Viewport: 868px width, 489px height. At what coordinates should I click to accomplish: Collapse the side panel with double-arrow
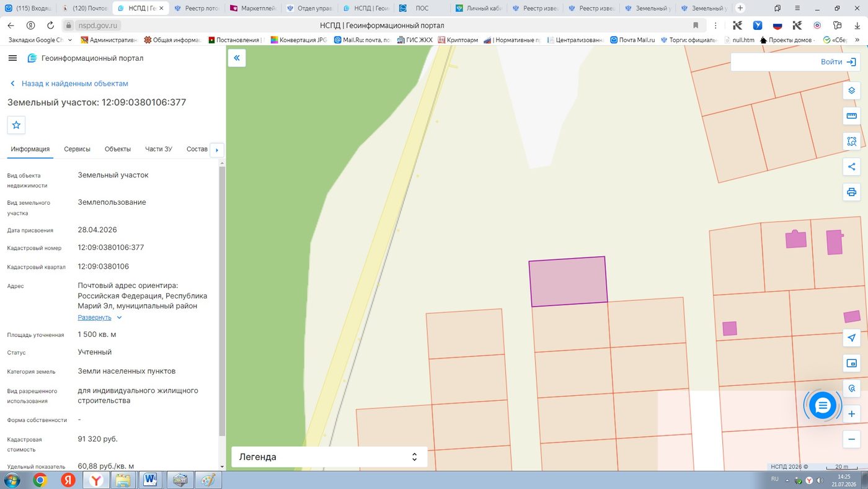(x=237, y=58)
